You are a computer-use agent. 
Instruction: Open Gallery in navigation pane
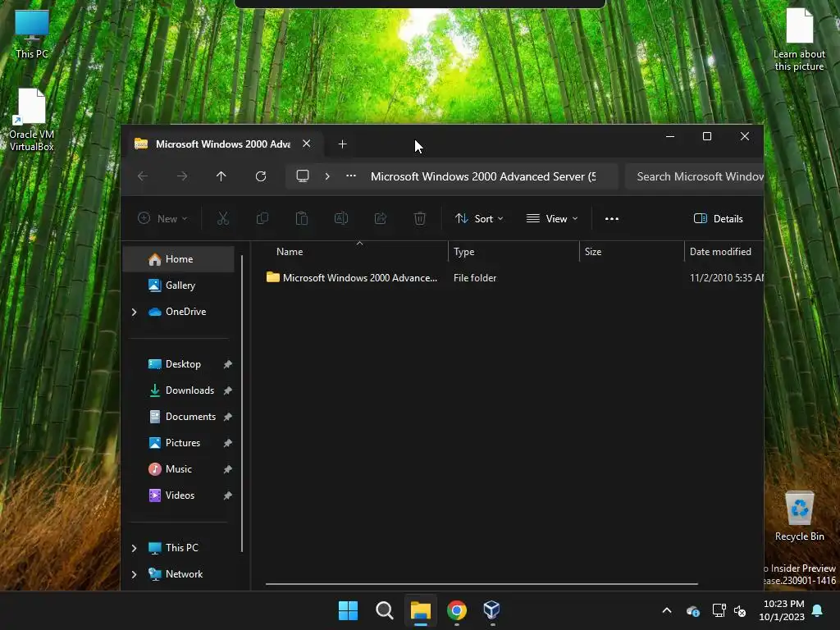[179, 285]
